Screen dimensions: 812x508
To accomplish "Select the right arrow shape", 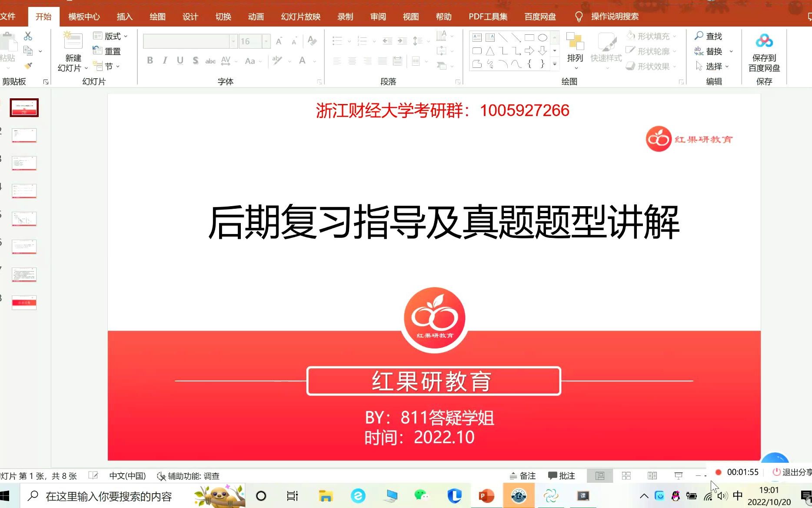I will pos(529,51).
